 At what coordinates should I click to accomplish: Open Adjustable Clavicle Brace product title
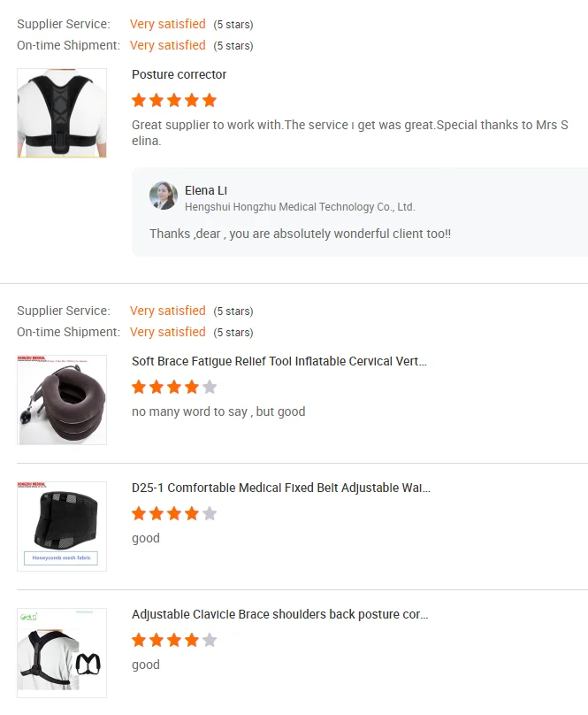pyautogui.click(x=280, y=614)
